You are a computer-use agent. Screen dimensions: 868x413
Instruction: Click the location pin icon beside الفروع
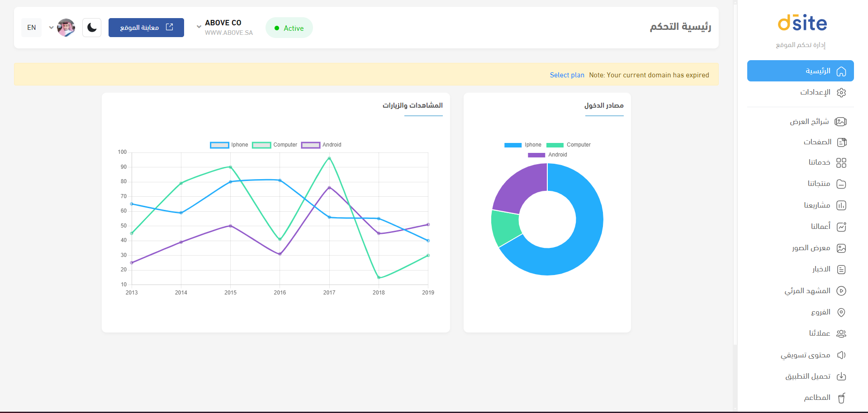(841, 313)
